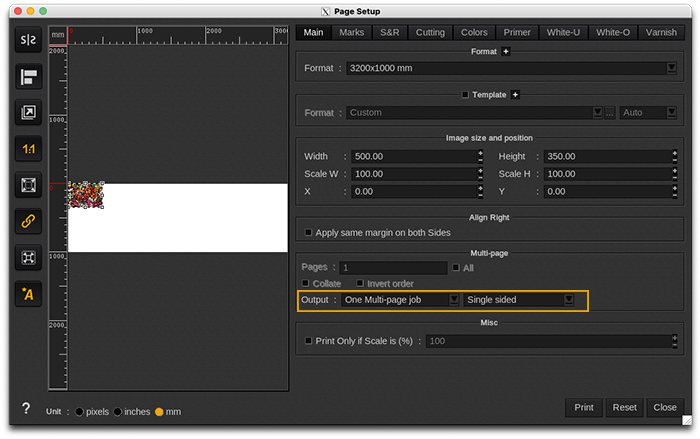Click the Scale H field showing 100.00
700x439 pixels.
click(607, 174)
